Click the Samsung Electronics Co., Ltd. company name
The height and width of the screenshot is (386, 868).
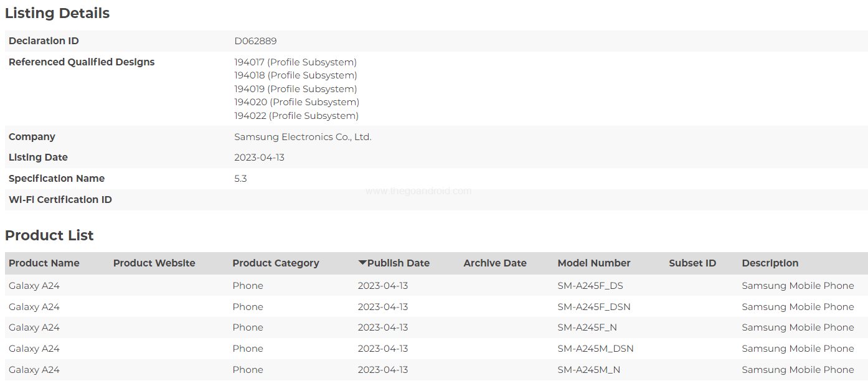click(303, 137)
